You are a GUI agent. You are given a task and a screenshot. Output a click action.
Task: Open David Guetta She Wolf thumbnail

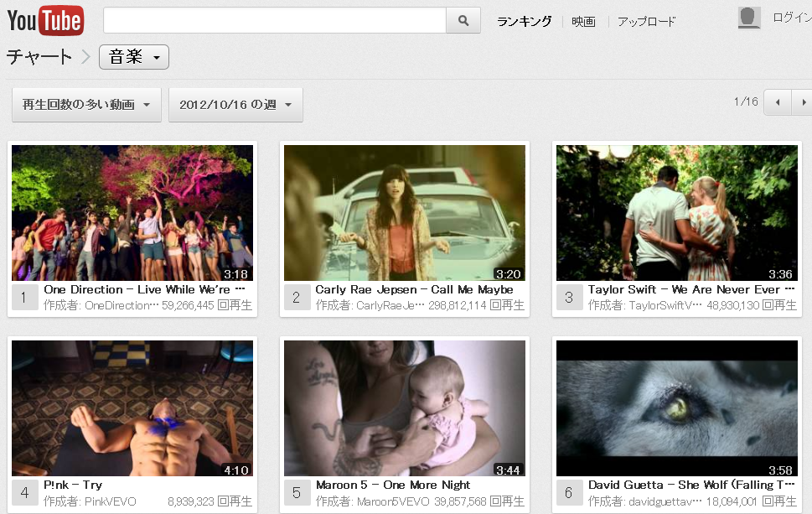tap(677, 408)
